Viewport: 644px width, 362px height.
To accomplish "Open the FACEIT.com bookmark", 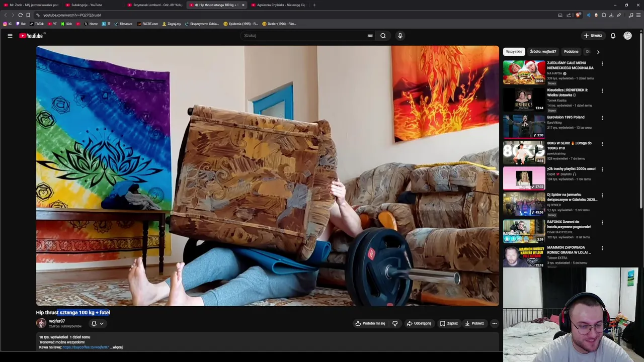I will click(147, 24).
